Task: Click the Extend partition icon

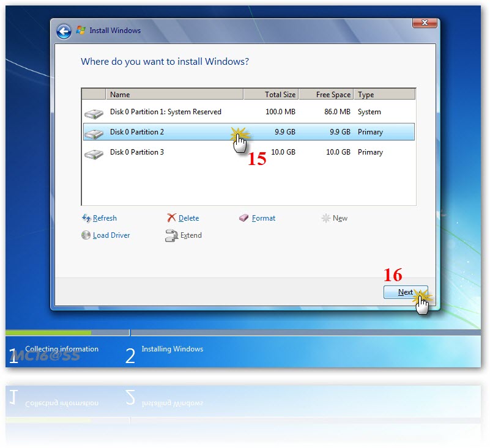Action: coord(171,236)
